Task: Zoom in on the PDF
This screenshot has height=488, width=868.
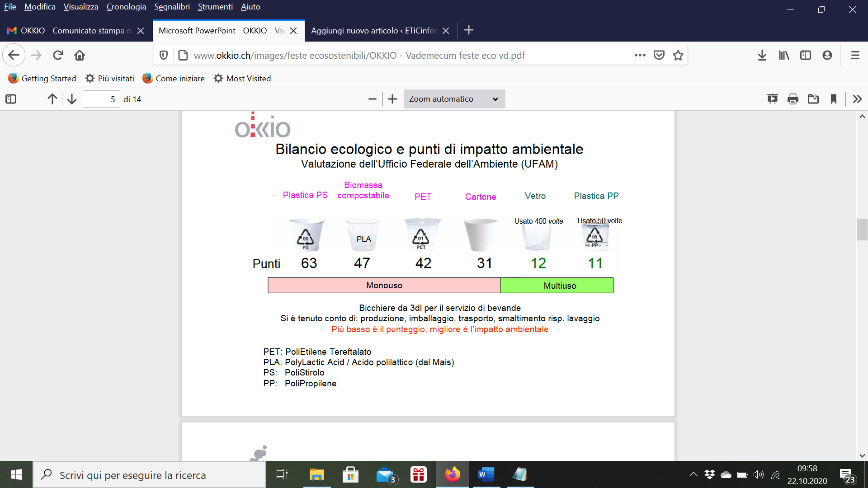Action: 392,99
